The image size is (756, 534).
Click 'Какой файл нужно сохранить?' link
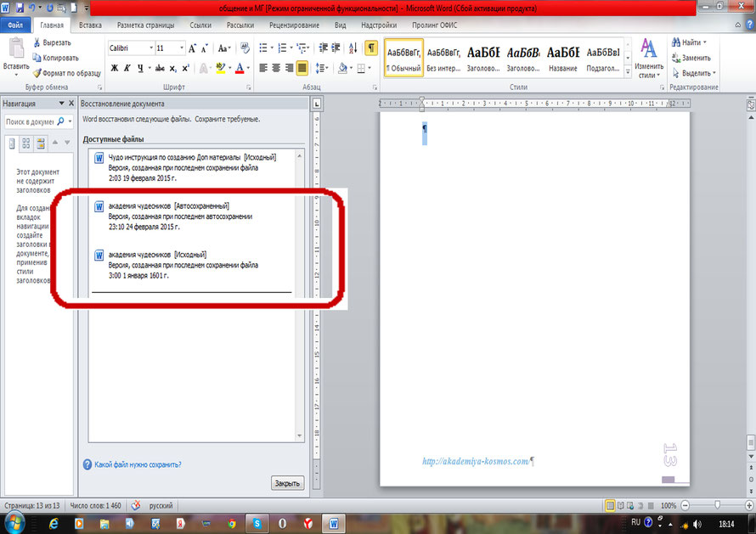138,464
